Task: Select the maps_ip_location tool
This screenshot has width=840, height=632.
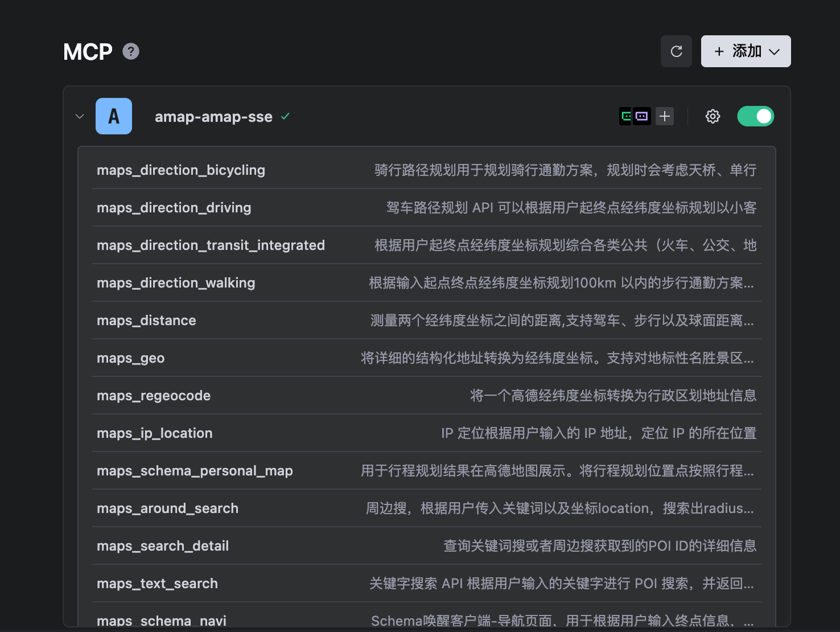Action: pyautogui.click(x=154, y=433)
